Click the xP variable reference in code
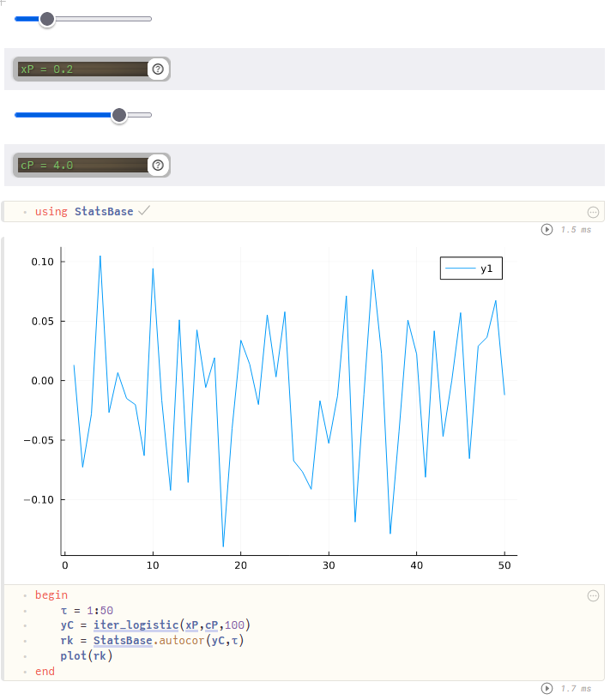This screenshot has width=610, height=700. [191, 625]
